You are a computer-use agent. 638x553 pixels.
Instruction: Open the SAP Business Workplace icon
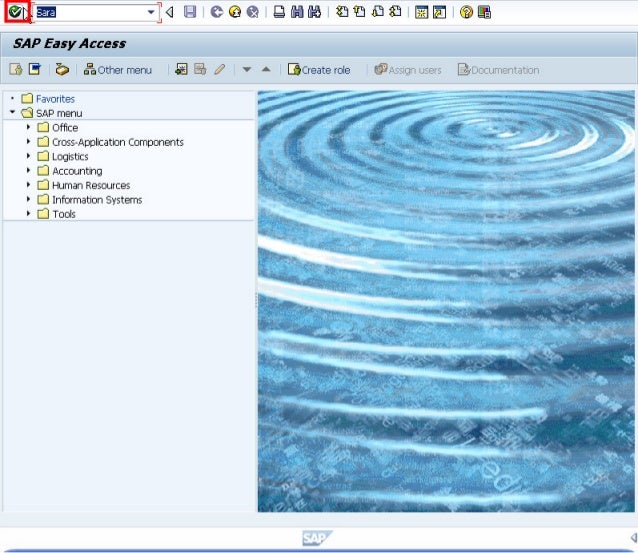point(62,70)
